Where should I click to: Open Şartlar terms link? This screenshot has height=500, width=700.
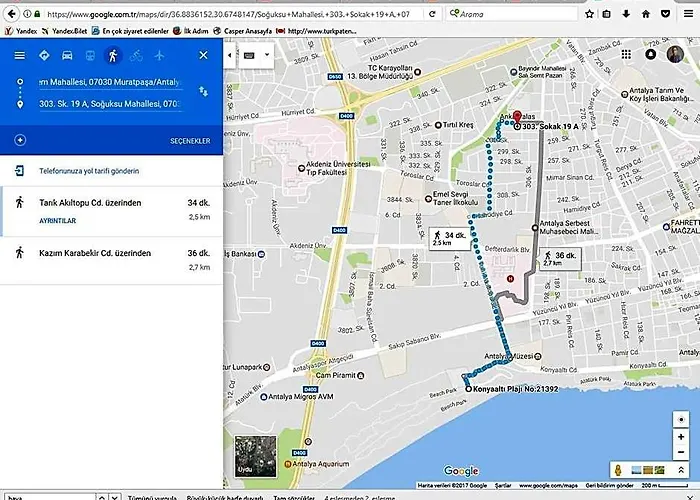503,485
